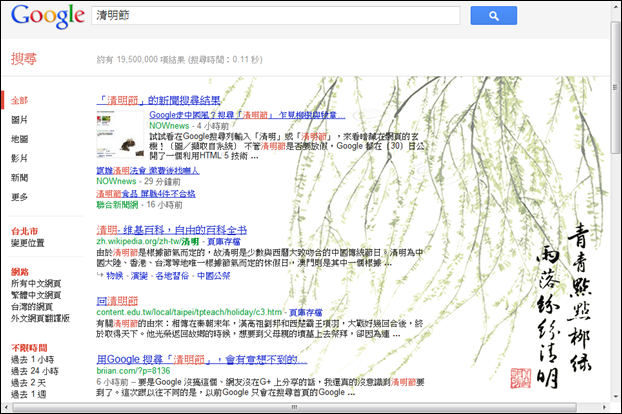Limit results to 過去 1 小時
Viewport: 622px width, 414px height.
click(x=33, y=360)
